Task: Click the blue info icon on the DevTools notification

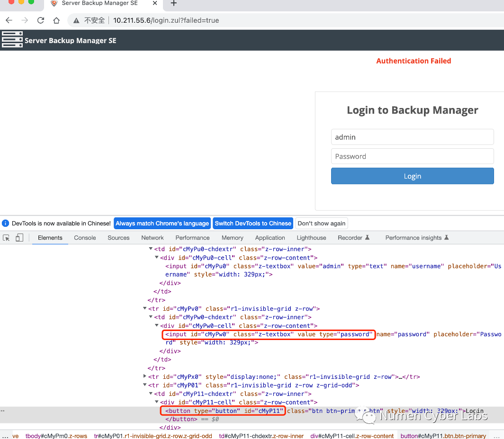Action: (5, 223)
